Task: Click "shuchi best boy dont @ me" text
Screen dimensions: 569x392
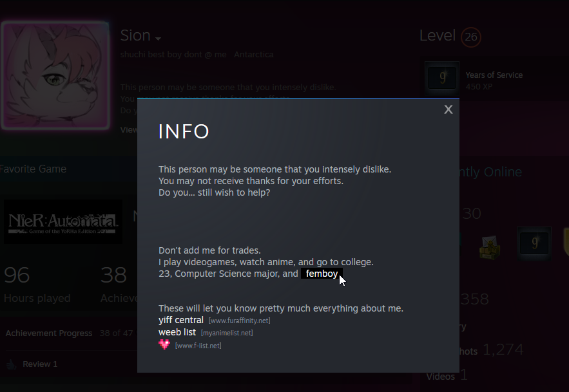Action: click(x=173, y=55)
